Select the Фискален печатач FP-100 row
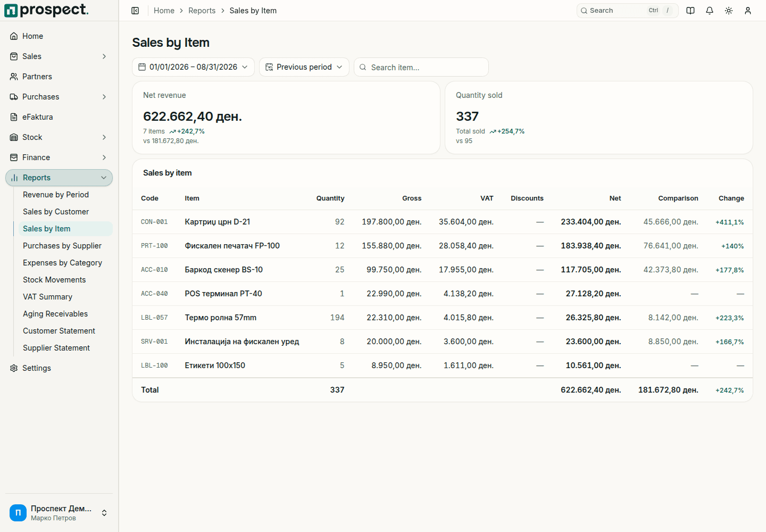 click(x=443, y=246)
